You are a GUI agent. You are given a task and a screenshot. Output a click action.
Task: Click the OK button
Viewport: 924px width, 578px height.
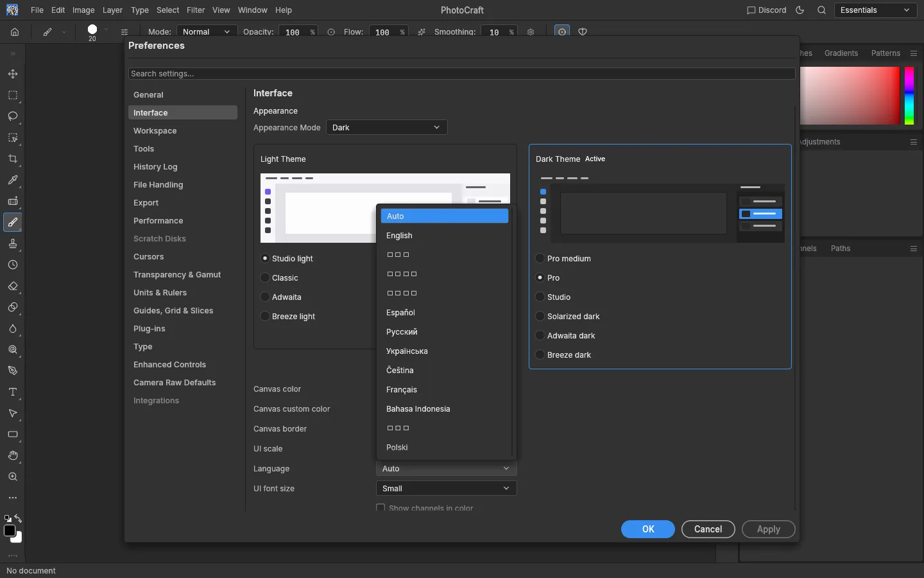point(648,529)
